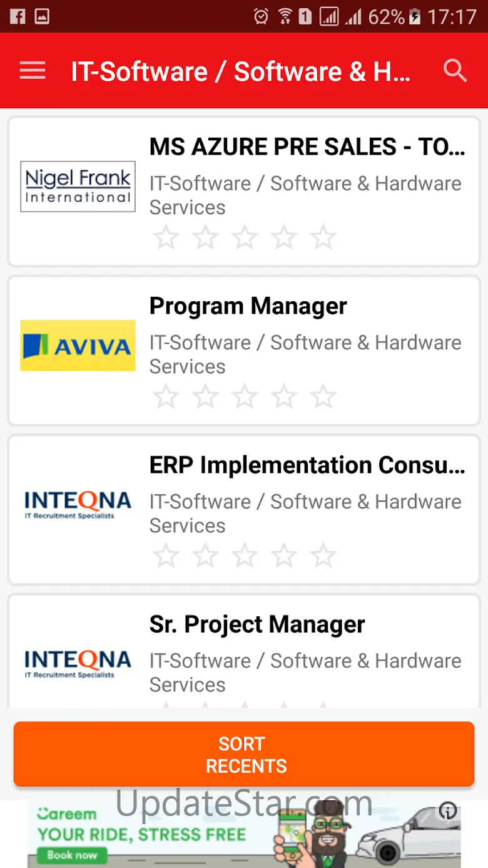
Task: Open the alarm clock status icon
Action: 262,16
